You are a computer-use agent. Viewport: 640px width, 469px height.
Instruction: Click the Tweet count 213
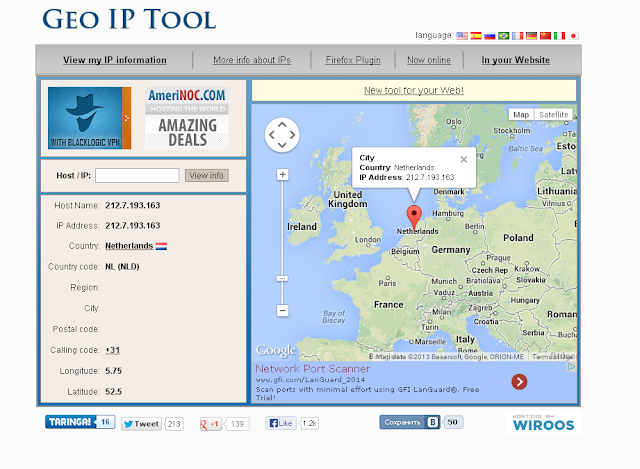tap(174, 424)
